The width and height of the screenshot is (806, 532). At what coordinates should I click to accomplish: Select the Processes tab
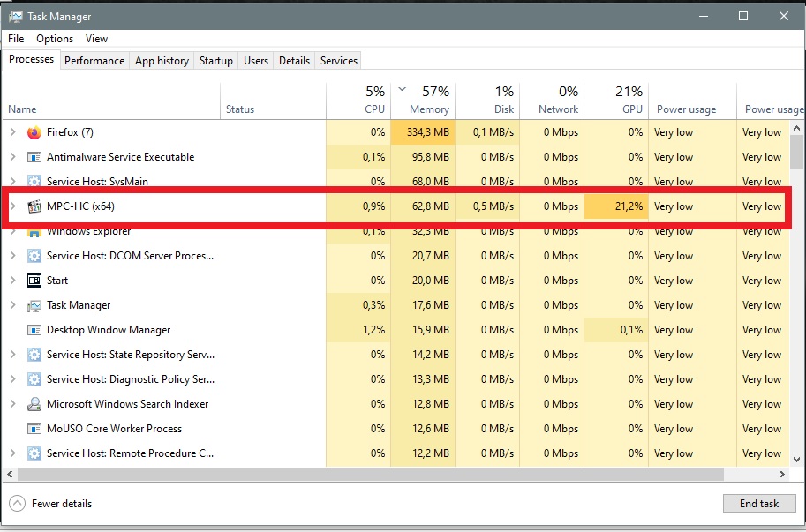(x=32, y=59)
